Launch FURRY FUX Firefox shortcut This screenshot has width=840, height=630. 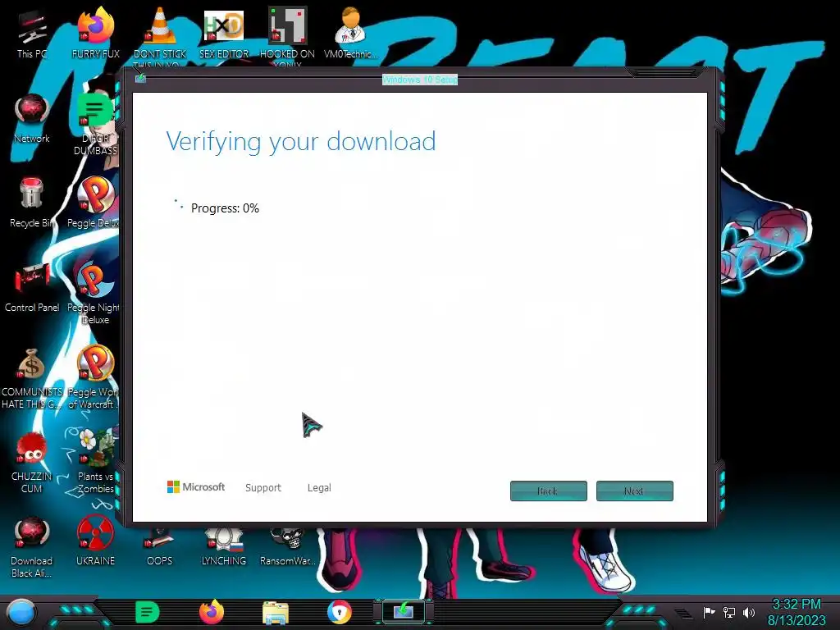tap(96, 33)
